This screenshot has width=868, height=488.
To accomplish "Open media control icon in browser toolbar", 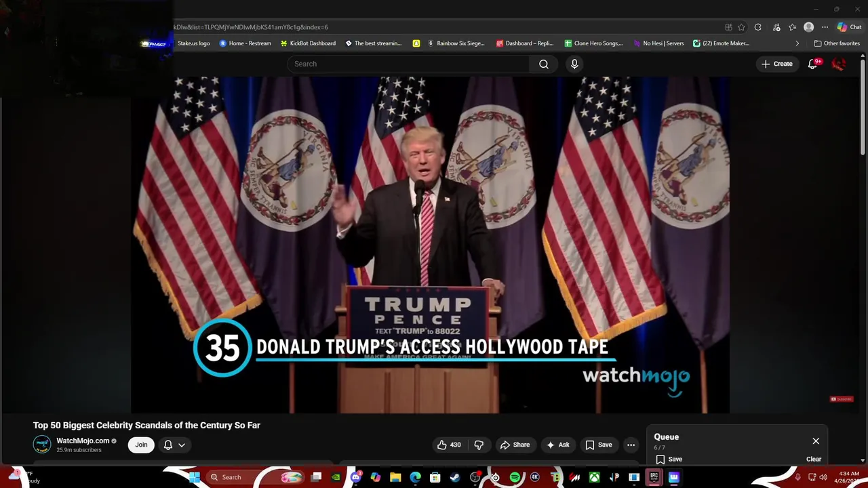I will (776, 27).
